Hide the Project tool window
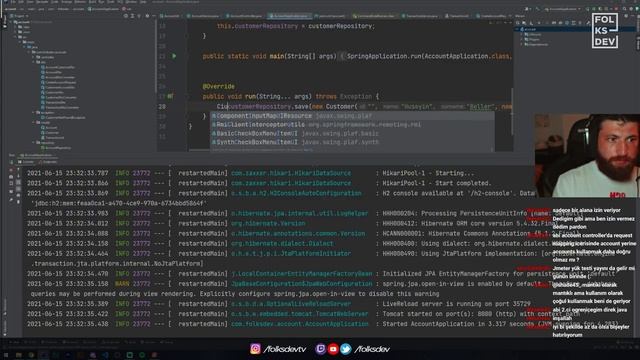The image size is (640, 360). 153,16
